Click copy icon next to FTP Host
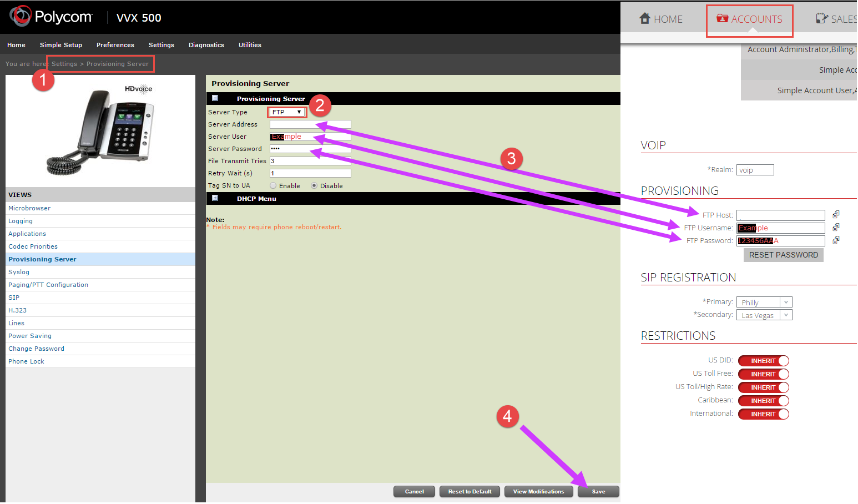Screen dimensions: 858x504 click(836, 214)
